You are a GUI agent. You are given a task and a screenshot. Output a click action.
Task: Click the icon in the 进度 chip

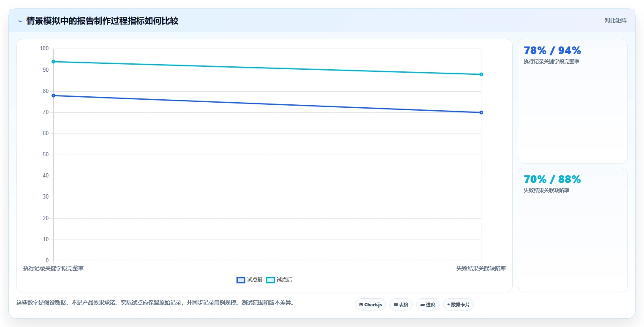point(422,305)
